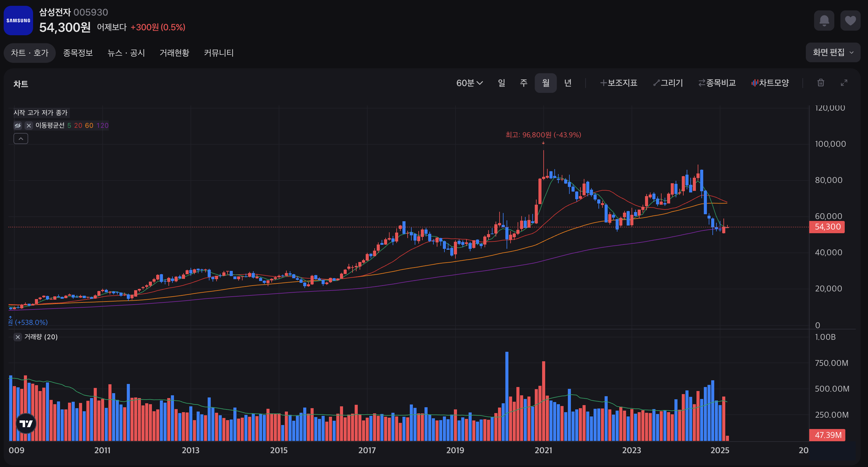Open the 화면 편집 dropdown
Screen dimensions: 868x467
[833, 52]
